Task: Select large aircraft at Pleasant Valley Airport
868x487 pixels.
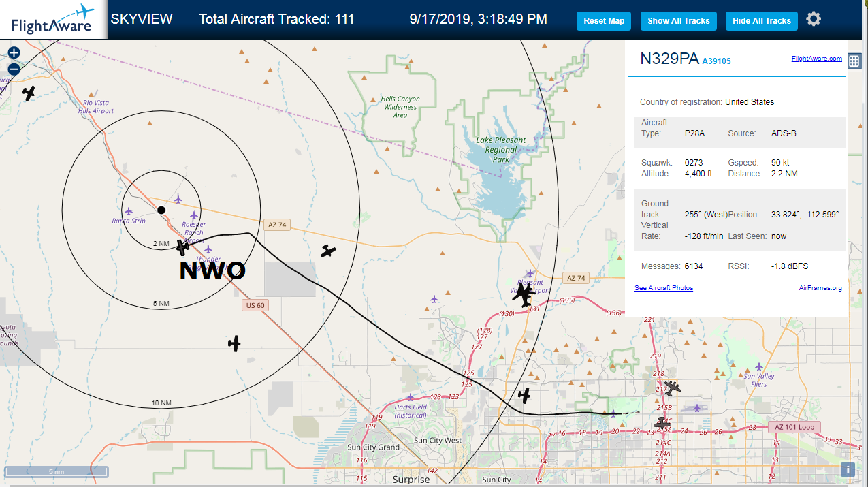Action: [x=524, y=296]
